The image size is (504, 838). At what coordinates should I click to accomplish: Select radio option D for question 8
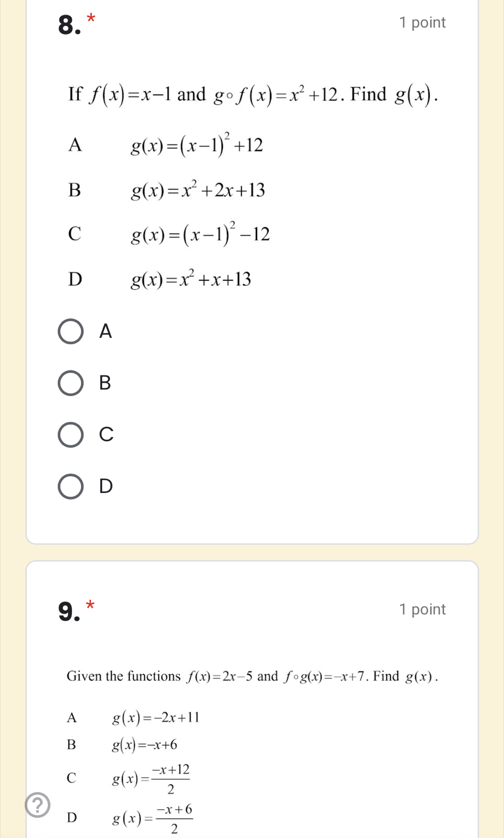[x=71, y=486]
